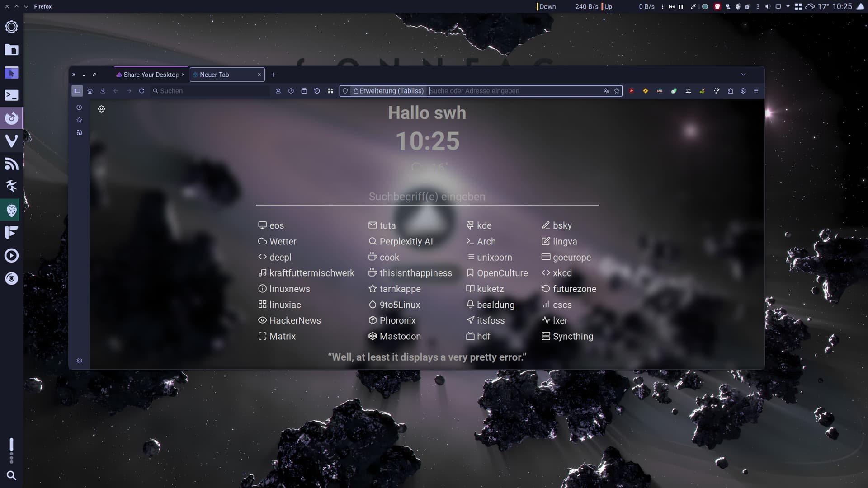Open the LanguageTool extension icon
Viewport: 868px width, 488px height.
(x=688, y=91)
